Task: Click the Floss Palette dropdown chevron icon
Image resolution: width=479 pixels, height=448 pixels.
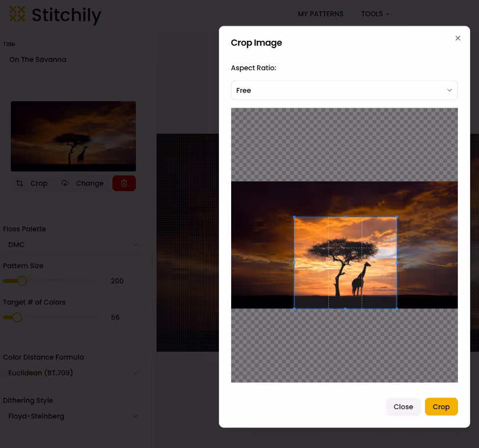Action: click(x=135, y=244)
